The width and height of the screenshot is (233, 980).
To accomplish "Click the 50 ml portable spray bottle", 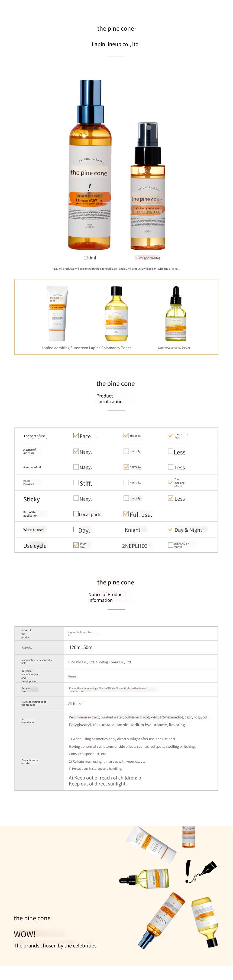I will [147, 186].
